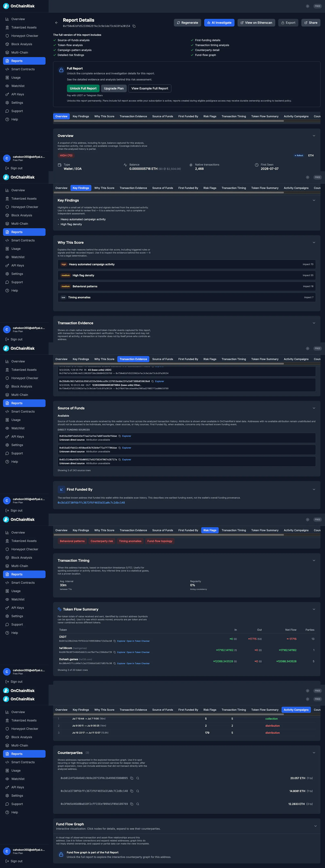Open Heavy automated campaign activity impact 70 row
Viewport: 325px width, 868px height.
(187, 264)
